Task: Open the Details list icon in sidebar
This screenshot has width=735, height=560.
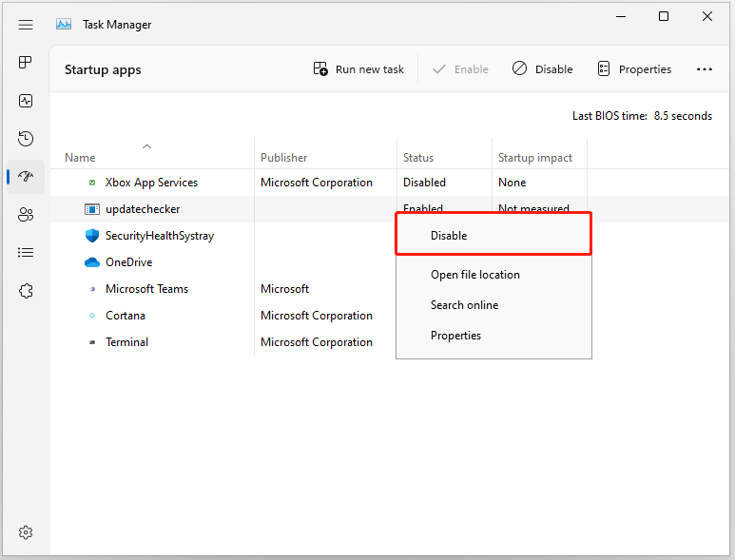Action: pyautogui.click(x=26, y=253)
